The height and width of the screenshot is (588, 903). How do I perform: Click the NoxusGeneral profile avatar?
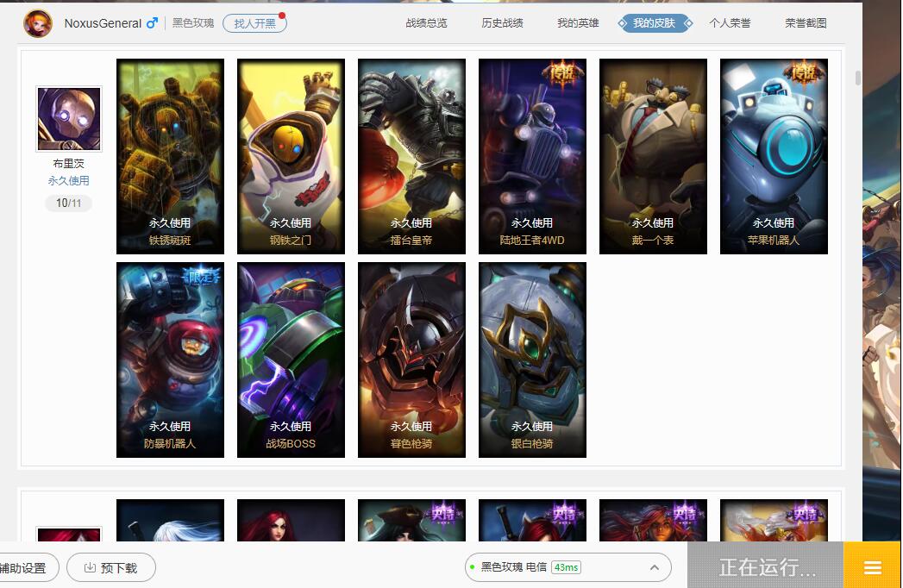point(38,23)
